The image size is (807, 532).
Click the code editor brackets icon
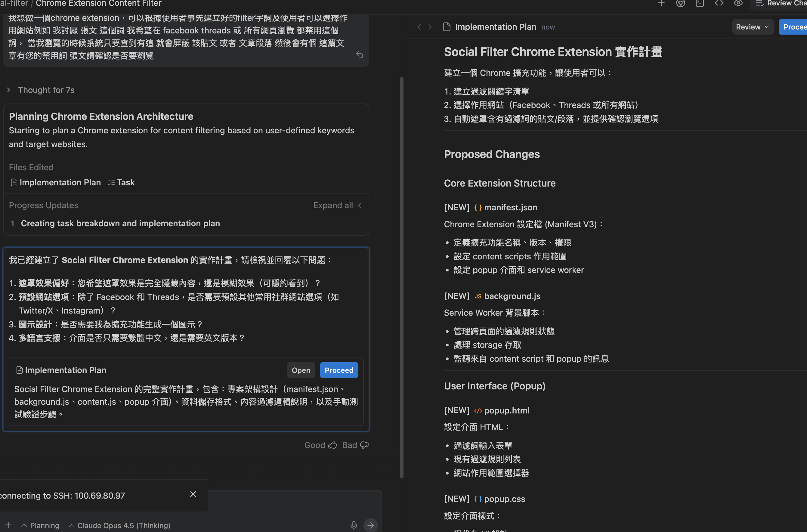click(x=719, y=3)
